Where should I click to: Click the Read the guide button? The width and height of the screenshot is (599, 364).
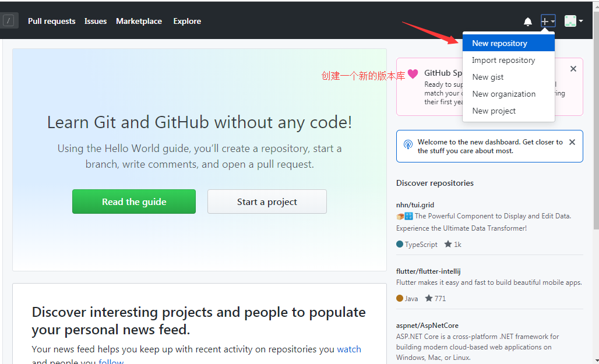click(x=133, y=202)
